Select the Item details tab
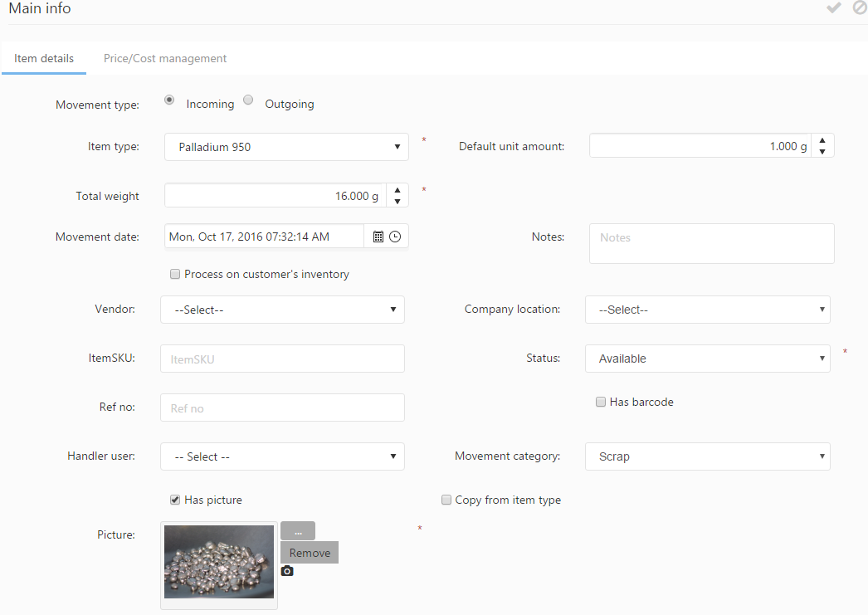This screenshot has width=868, height=615. pos(44,59)
